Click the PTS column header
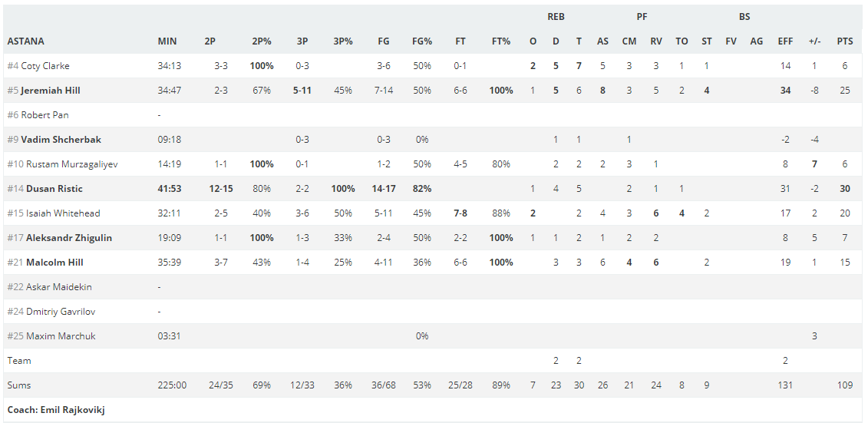868x423 pixels. click(845, 41)
